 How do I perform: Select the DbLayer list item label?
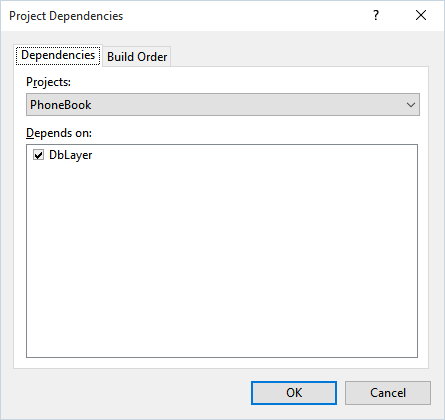point(70,155)
